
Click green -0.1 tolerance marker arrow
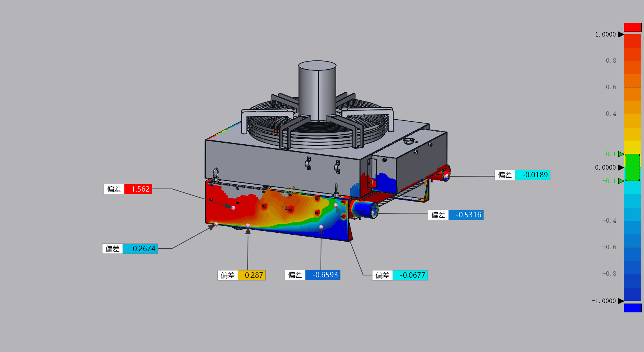pyautogui.click(x=621, y=181)
